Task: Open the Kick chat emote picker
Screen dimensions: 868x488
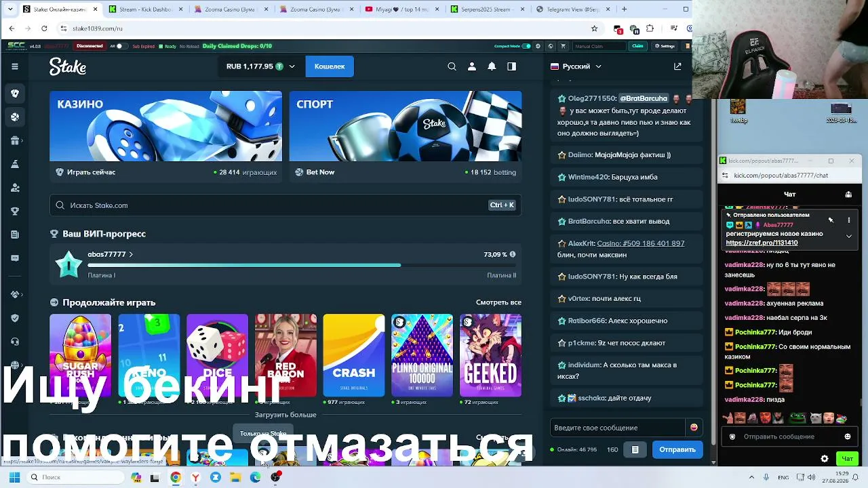Action: (848, 436)
